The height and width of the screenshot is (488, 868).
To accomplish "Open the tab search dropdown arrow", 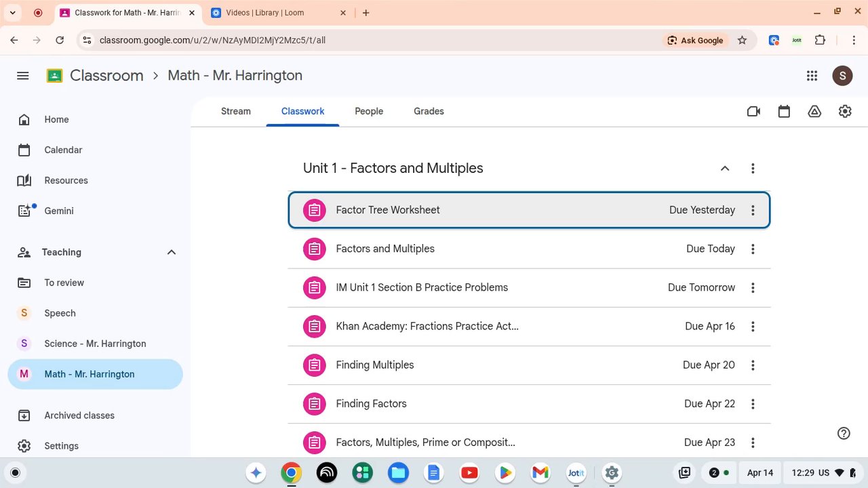I will pyautogui.click(x=12, y=13).
